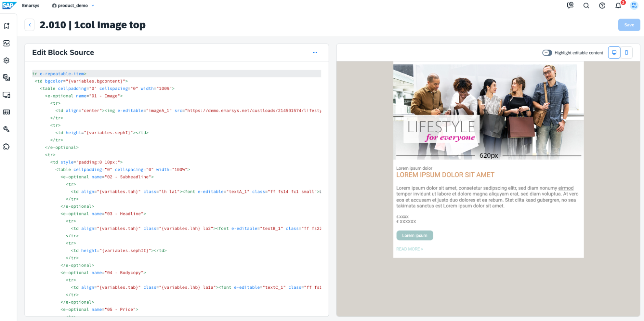Click the Lorem ipsum dolor subheadline in preview
Viewport: 644px width, 321px height.
(x=414, y=168)
